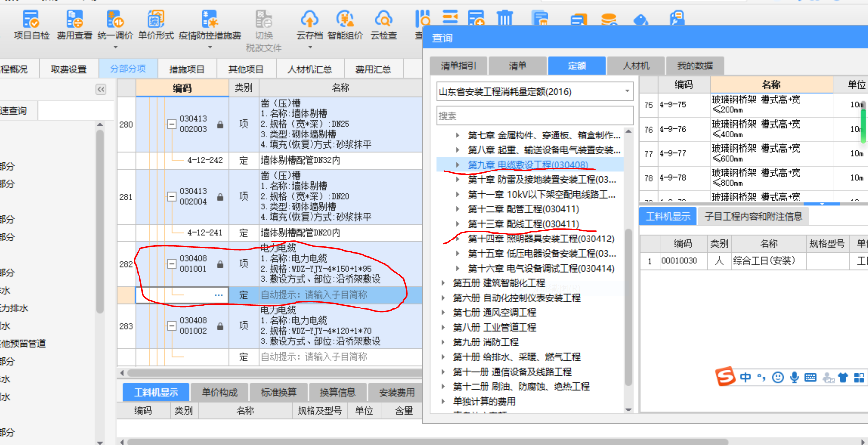The height and width of the screenshot is (445, 868).
Task: Click the 切换税改文件 switch icon
Action: coord(264,19)
